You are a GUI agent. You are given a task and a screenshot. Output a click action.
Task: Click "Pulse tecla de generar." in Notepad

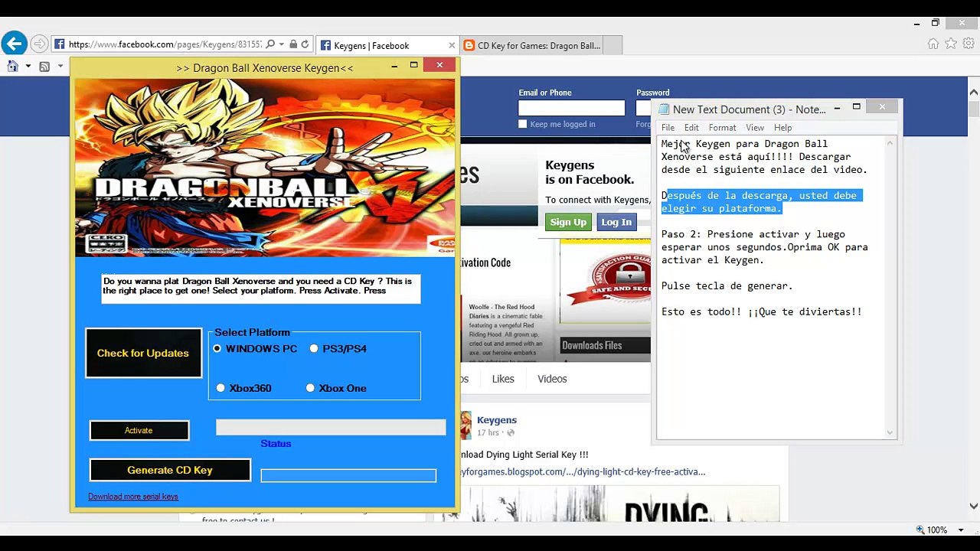727,285
